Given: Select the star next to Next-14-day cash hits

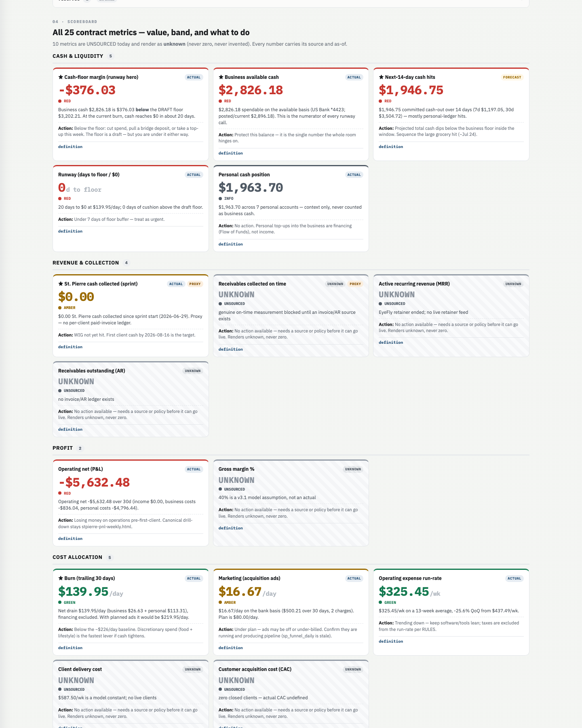Looking at the screenshot, I should point(381,77).
